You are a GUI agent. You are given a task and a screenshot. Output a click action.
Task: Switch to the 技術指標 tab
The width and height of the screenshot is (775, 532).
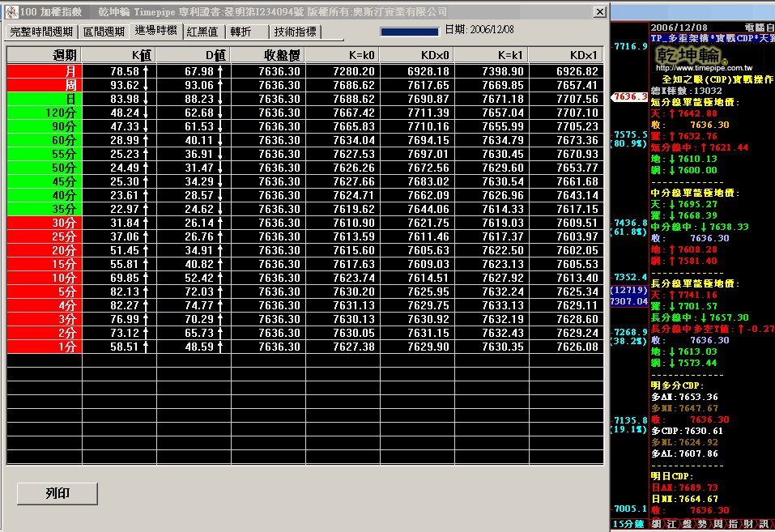pos(295,32)
